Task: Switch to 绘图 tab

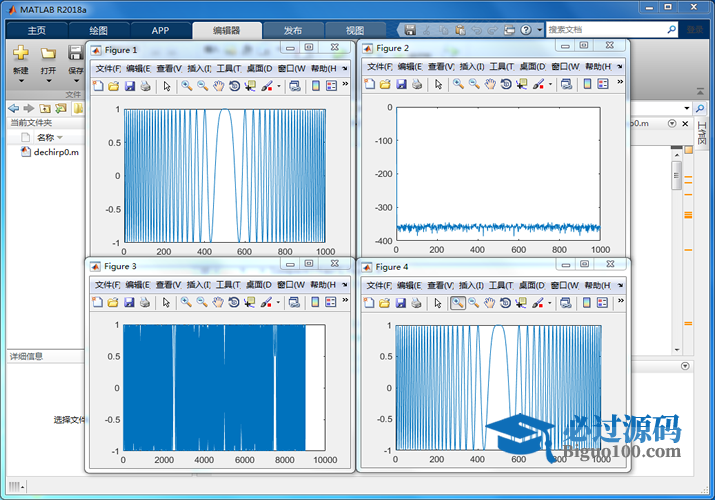Action: (x=98, y=31)
